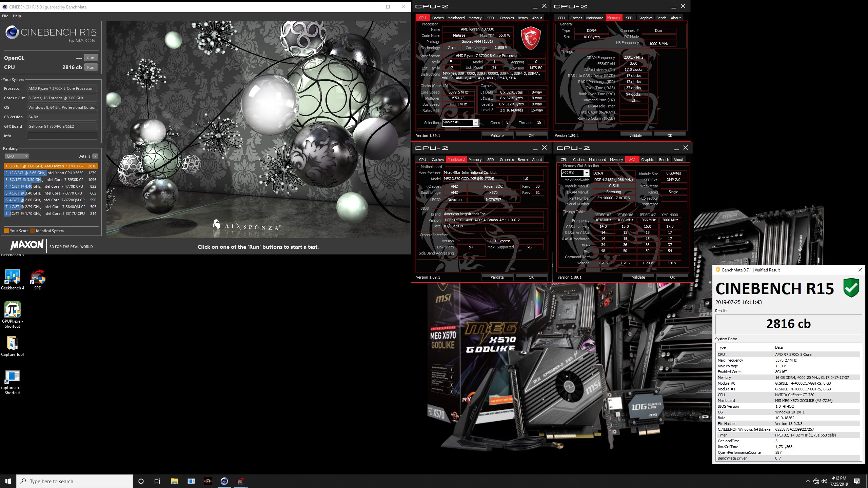Viewport: 868px width, 488px height.
Task: Select the GPUPI.exe shortcut icon
Action: click(x=13, y=315)
